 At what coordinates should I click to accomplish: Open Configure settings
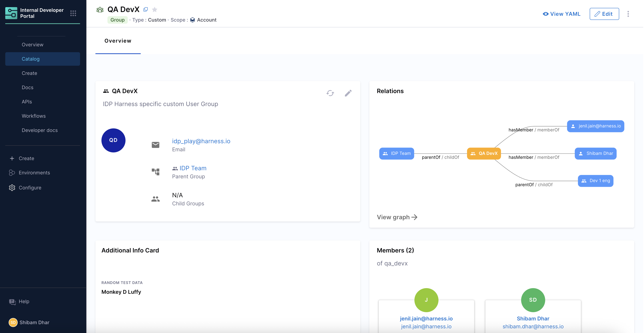pyautogui.click(x=30, y=188)
